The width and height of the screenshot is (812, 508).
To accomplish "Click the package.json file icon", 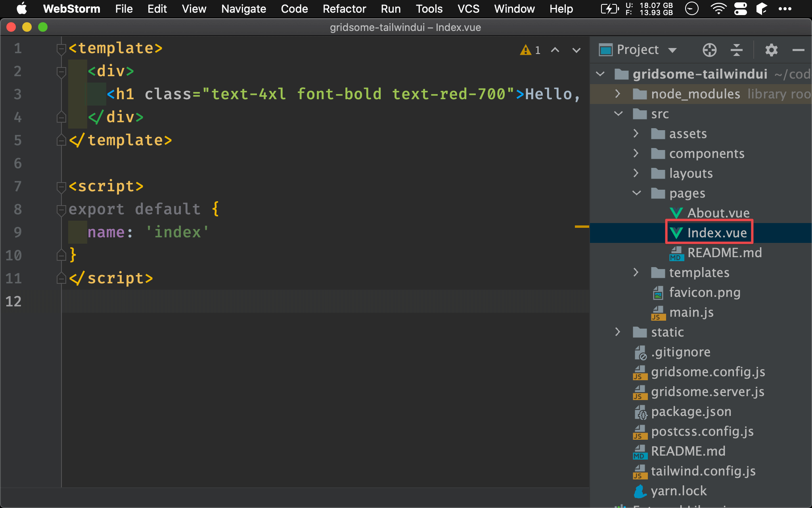I will tap(640, 412).
